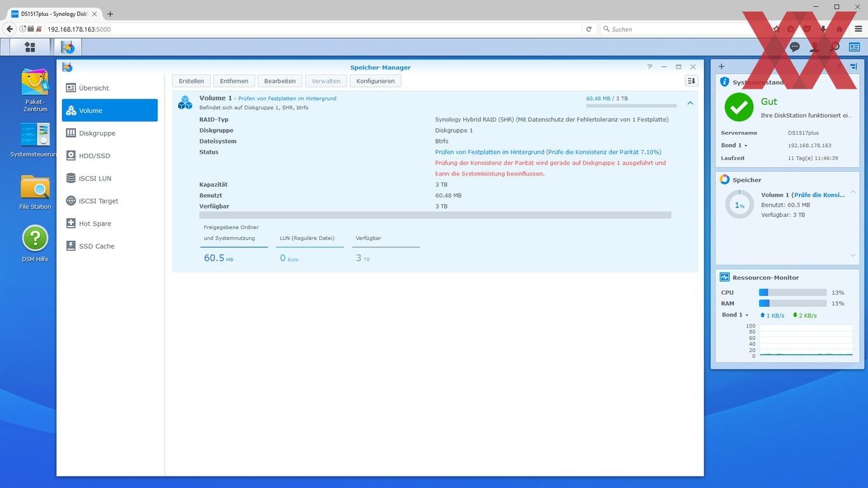Click the 1% usage ring chart
This screenshot has width=868, height=488.
point(739,205)
